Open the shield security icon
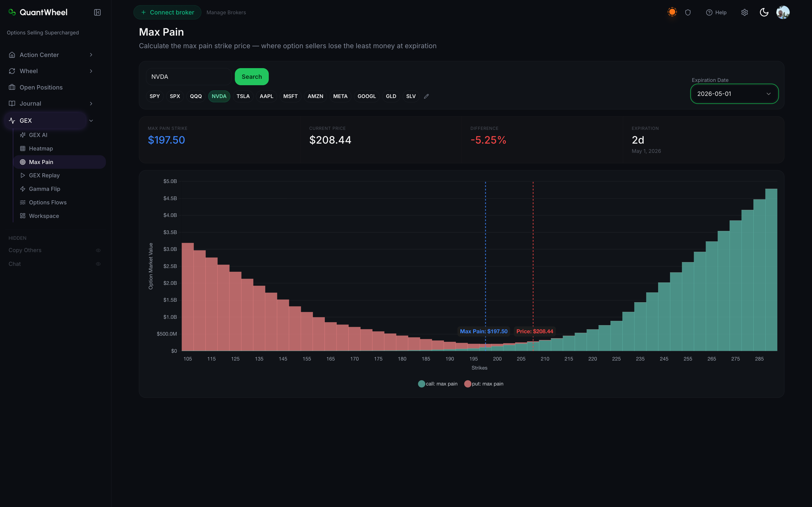Viewport: 812px width, 507px height. pyautogui.click(x=688, y=12)
